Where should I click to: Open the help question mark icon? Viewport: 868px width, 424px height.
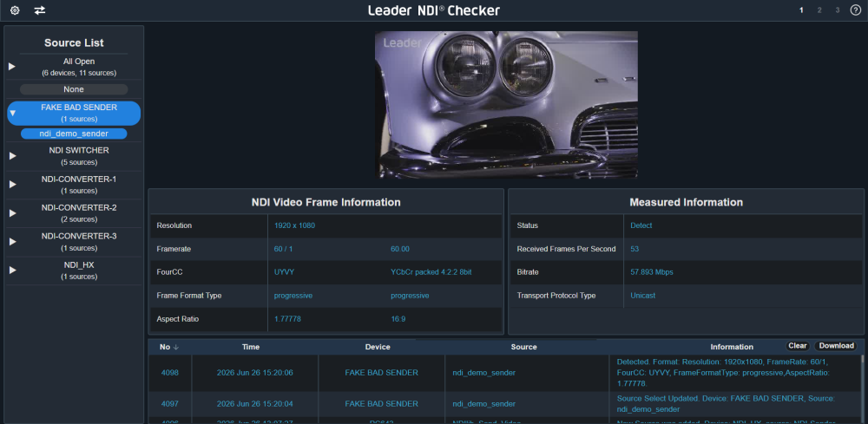[855, 10]
